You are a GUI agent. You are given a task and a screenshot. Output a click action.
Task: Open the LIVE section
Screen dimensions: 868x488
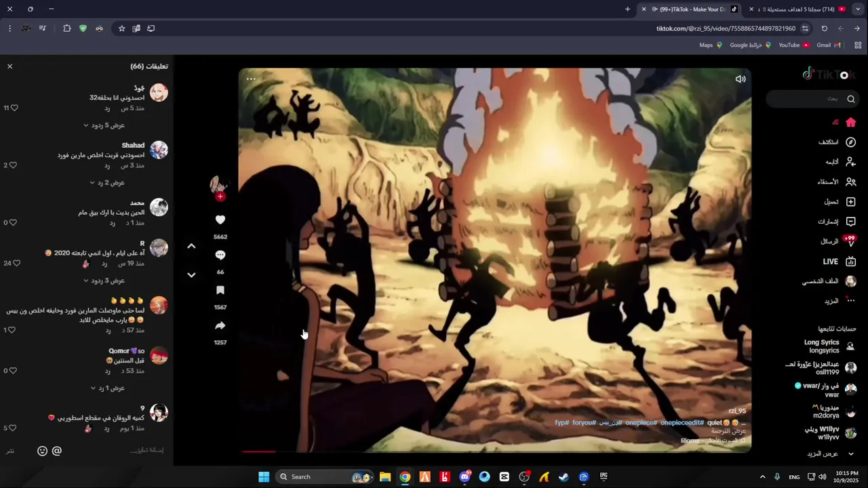[840, 262]
